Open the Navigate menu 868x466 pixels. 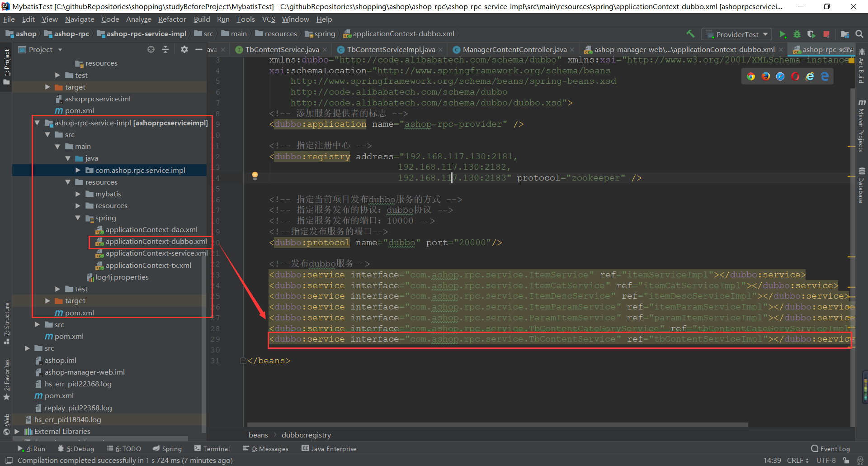click(80, 19)
